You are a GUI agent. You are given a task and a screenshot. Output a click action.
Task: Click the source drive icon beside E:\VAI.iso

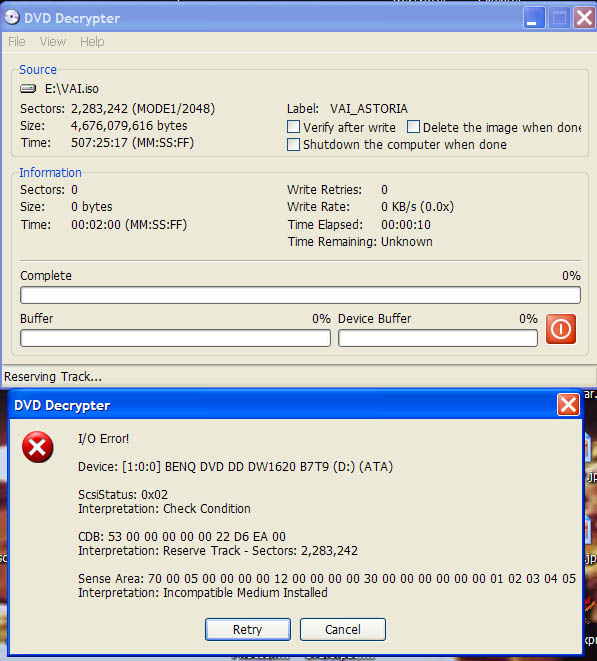(x=28, y=89)
